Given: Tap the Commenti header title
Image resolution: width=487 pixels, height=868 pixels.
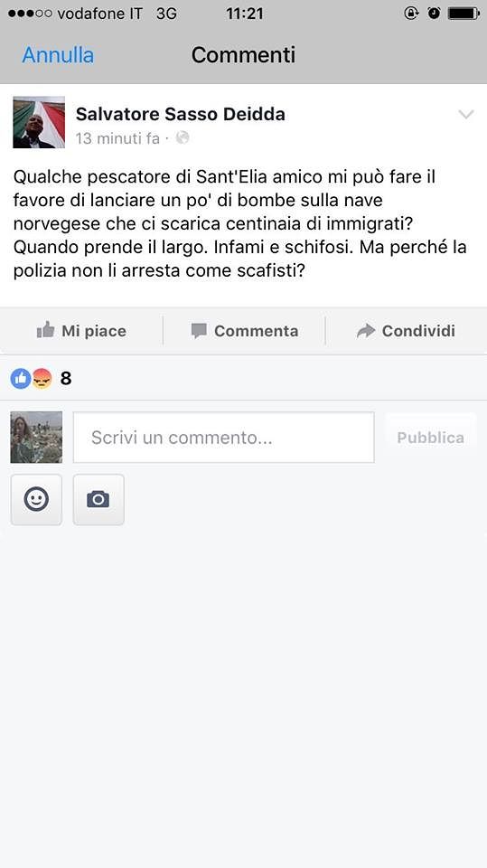Looking at the screenshot, I should click(x=244, y=55).
